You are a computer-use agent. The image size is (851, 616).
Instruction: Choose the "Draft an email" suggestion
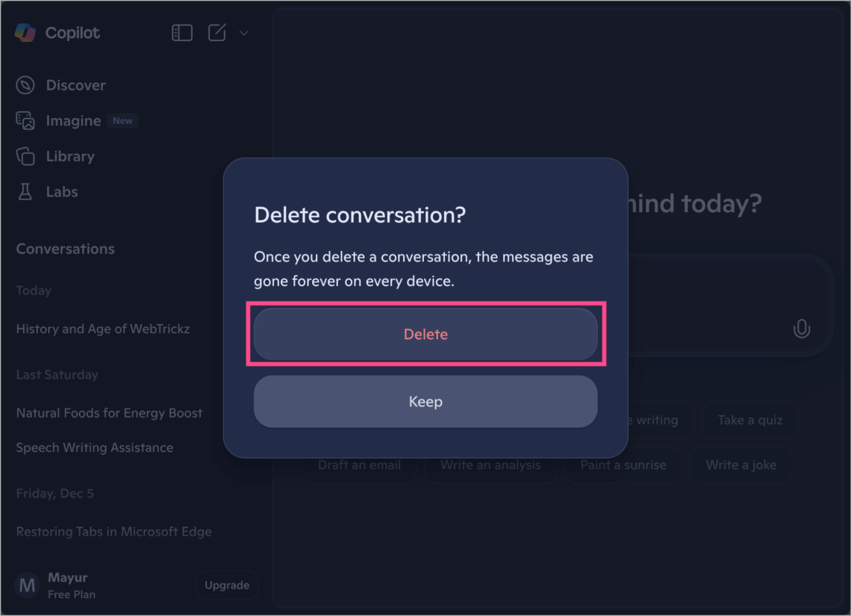point(359,464)
